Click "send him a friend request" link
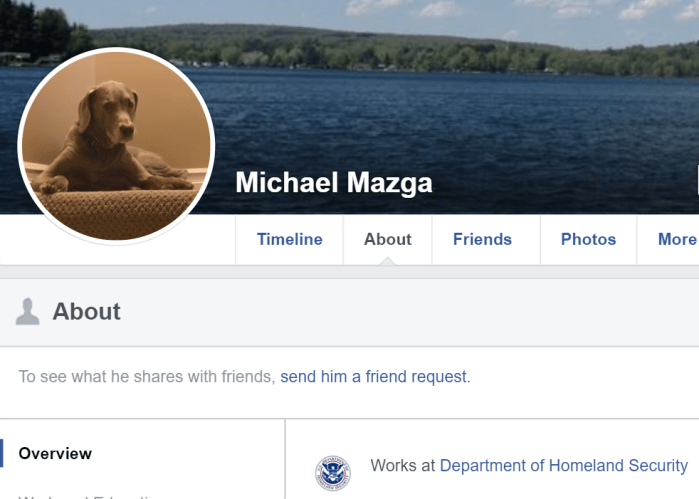 373,377
